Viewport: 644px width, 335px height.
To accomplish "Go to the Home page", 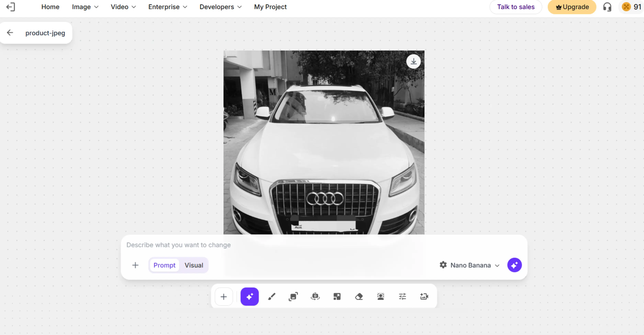I will click(50, 7).
